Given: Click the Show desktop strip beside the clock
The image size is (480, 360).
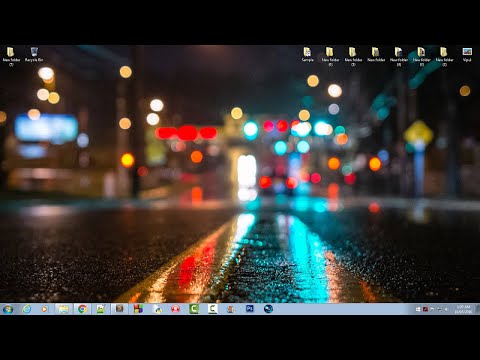Looking at the screenshot, I should (x=478, y=309).
